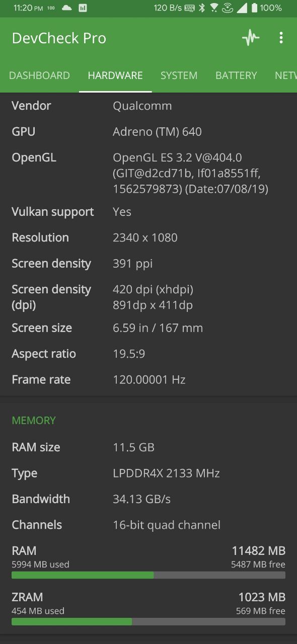
Task: Select the OpenGL version row
Action: pos(148,173)
